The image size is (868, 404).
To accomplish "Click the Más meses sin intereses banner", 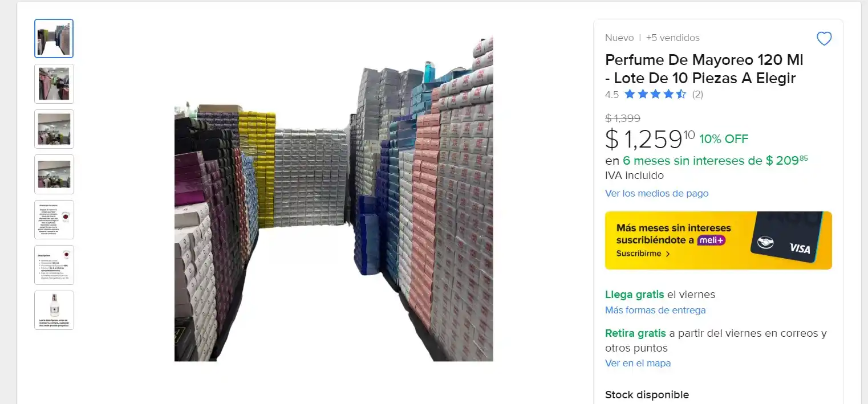I will click(x=718, y=240).
